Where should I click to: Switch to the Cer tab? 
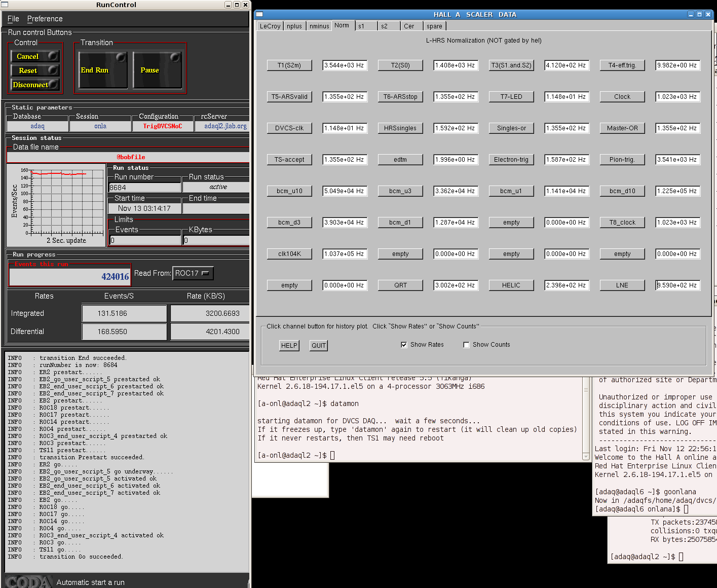pos(412,26)
